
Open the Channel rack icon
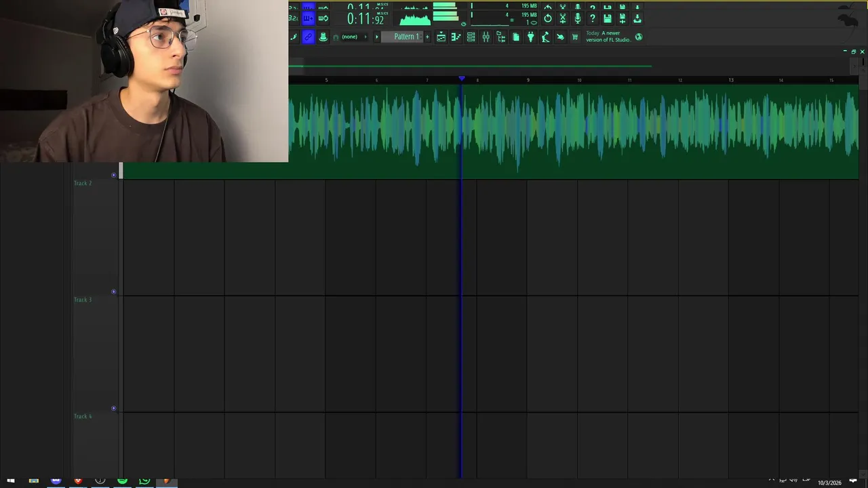[471, 37]
